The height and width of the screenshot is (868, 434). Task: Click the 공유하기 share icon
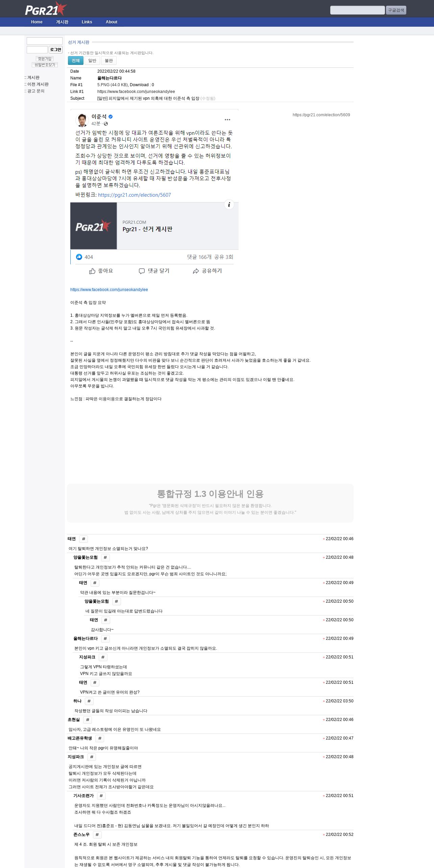point(196,271)
